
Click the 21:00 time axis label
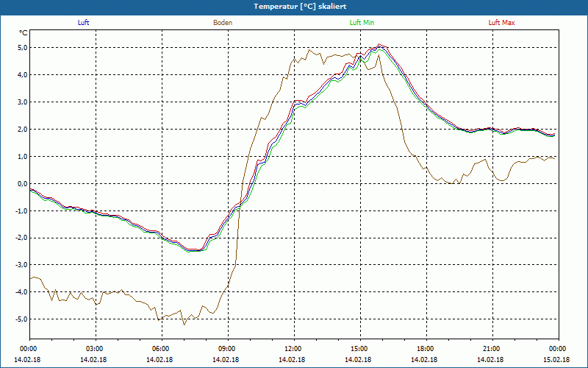point(492,349)
